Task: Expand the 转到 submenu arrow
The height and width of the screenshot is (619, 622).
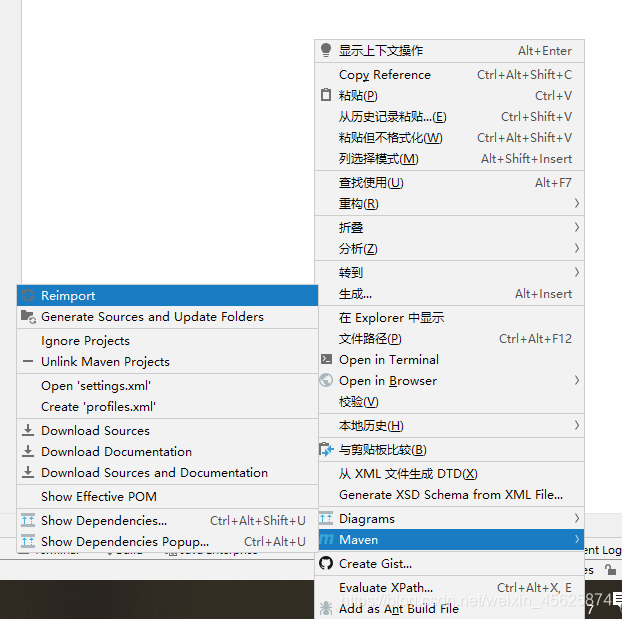Action: point(577,272)
